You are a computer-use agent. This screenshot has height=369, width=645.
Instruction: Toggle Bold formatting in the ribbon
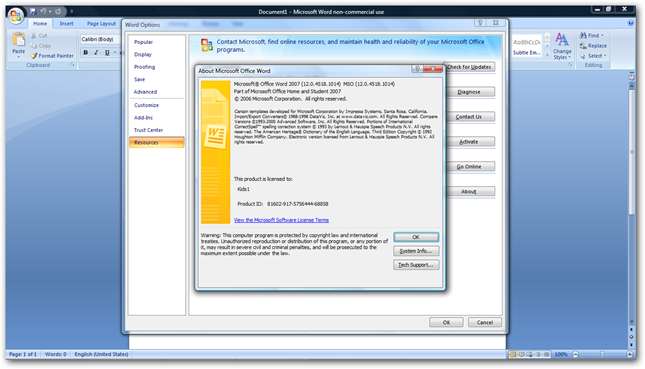point(86,52)
